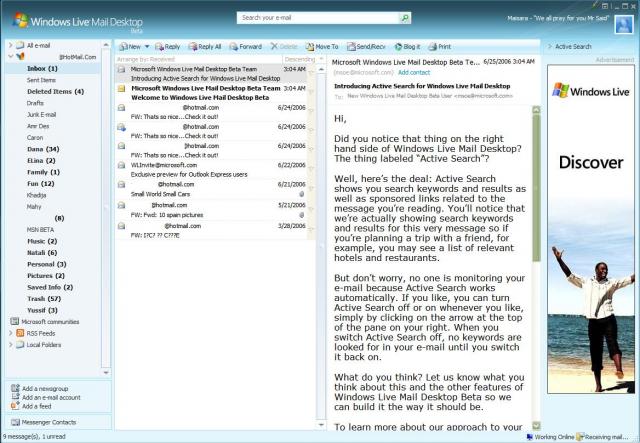Focus the Search your e-mail field
The width and height of the screenshot is (640, 443).
(x=318, y=18)
